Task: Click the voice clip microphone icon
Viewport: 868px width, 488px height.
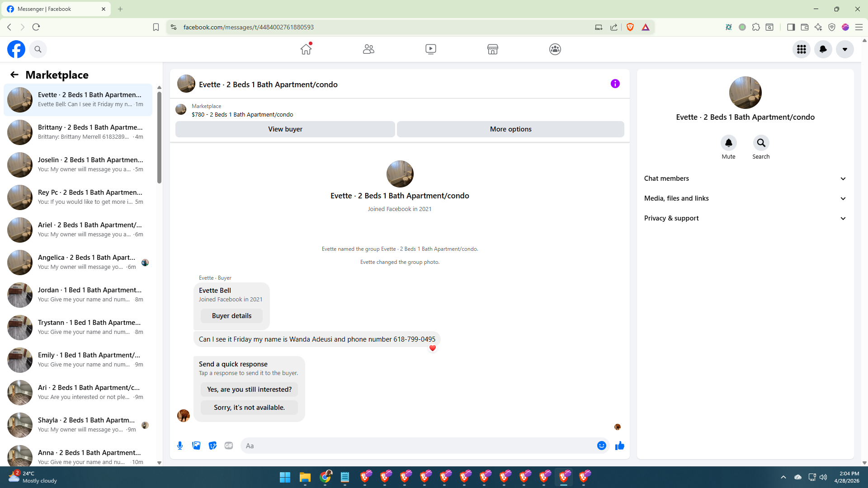Action: coord(180,446)
